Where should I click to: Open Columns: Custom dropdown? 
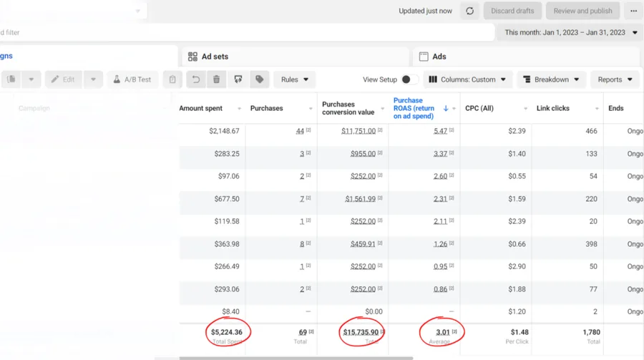(x=467, y=79)
